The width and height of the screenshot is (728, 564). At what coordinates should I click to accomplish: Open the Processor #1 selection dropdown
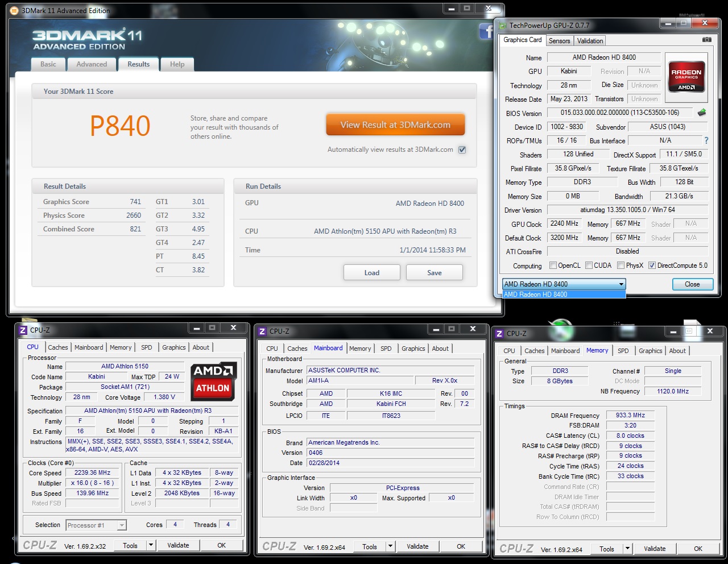121,525
